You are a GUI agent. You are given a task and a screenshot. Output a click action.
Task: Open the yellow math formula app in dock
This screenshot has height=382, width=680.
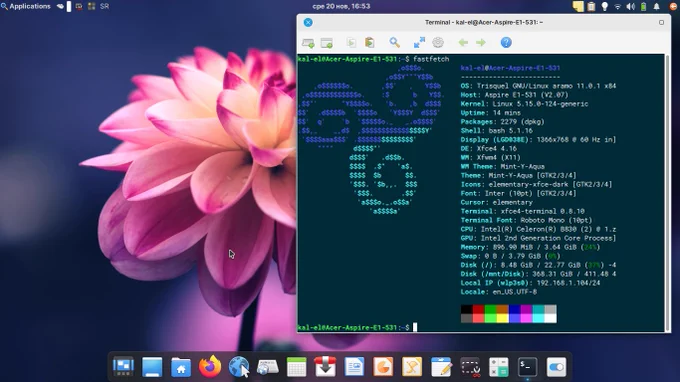[x=412, y=367]
